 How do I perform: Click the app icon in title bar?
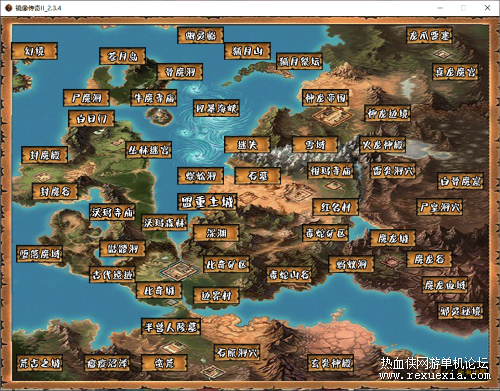9,8
